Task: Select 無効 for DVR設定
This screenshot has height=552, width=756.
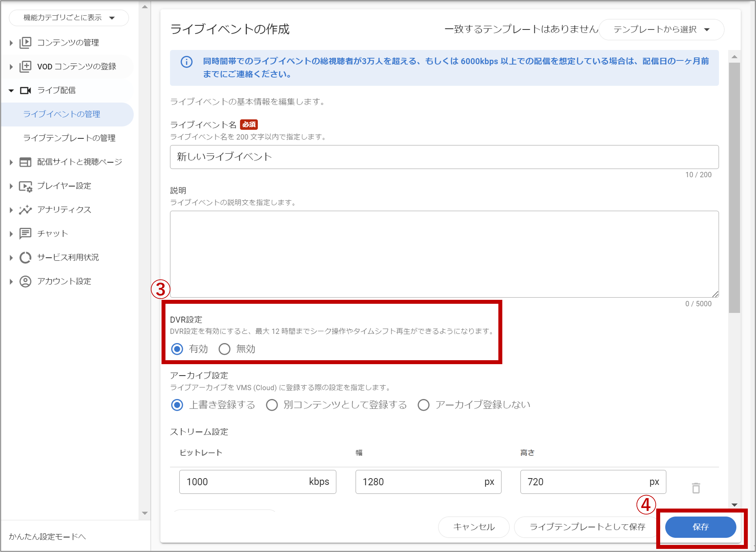Action: [x=224, y=349]
